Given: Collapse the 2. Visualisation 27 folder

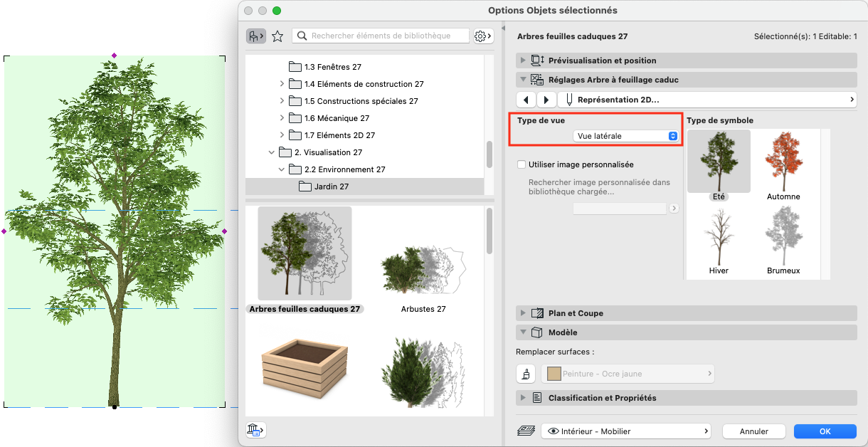Looking at the screenshot, I should pos(271,152).
